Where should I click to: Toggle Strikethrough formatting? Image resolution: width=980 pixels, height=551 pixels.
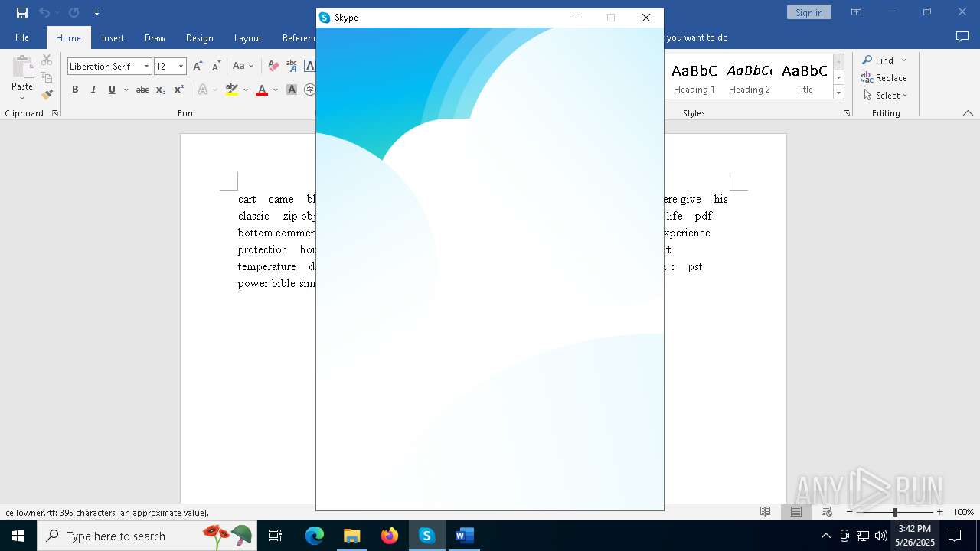pos(142,90)
